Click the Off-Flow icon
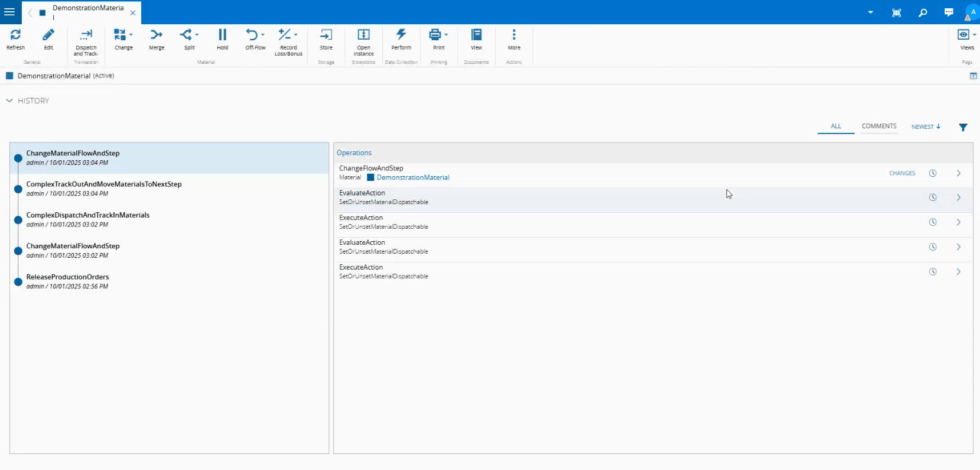The height and width of the screenshot is (470, 980). pos(252,35)
